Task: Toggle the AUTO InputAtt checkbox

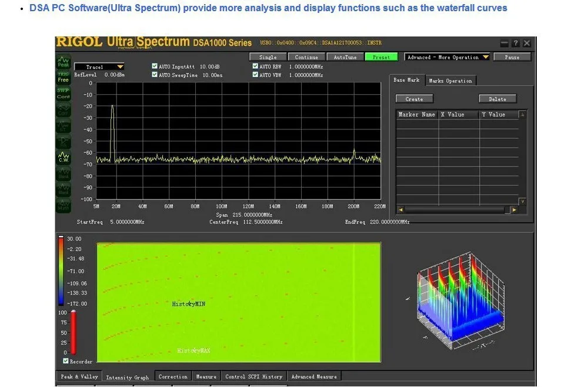Action: pos(155,66)
